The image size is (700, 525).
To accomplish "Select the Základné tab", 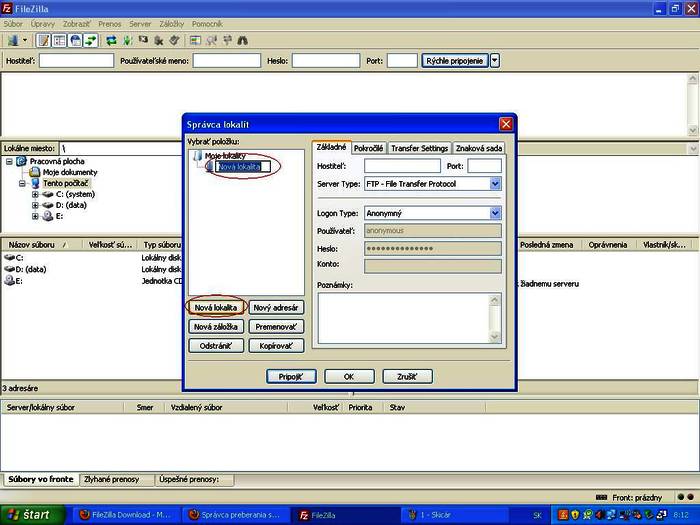I will (331, 147).
